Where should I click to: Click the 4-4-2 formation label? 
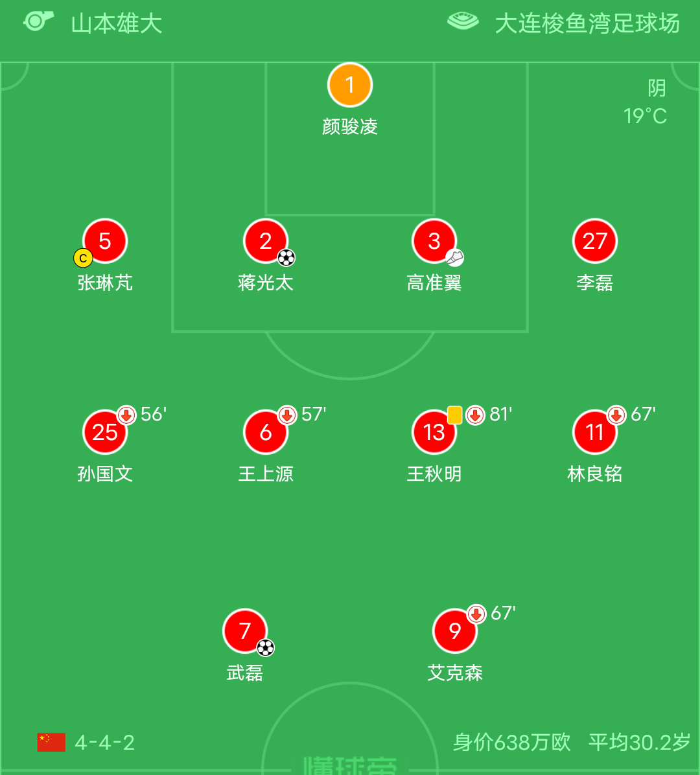105,743
